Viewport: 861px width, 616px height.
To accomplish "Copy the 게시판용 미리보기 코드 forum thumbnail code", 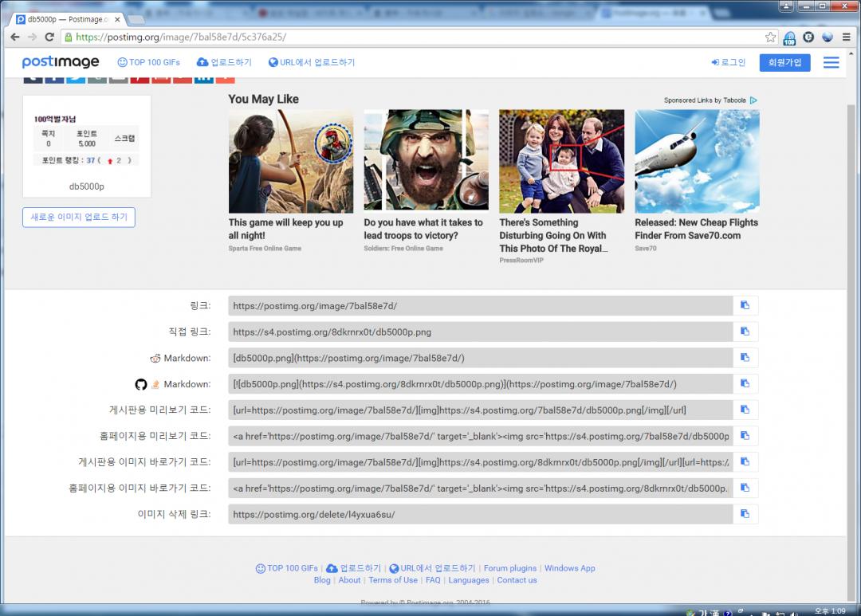I will pyautogui.click(x=745, y=410).
